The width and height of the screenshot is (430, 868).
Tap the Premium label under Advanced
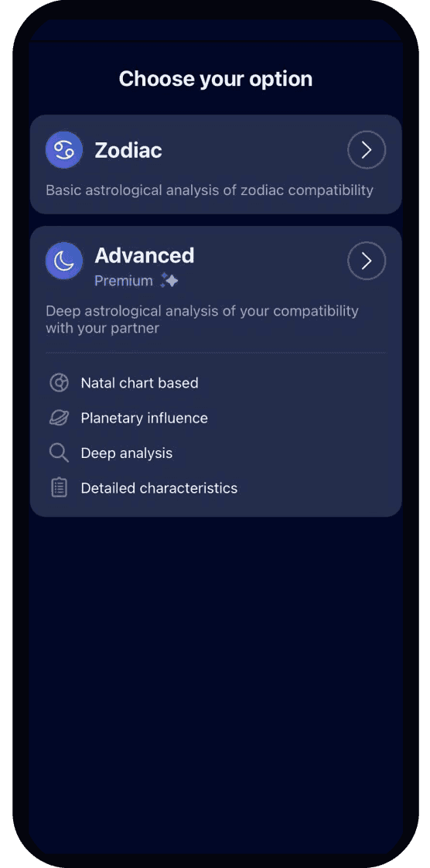(x=124, y=281)
